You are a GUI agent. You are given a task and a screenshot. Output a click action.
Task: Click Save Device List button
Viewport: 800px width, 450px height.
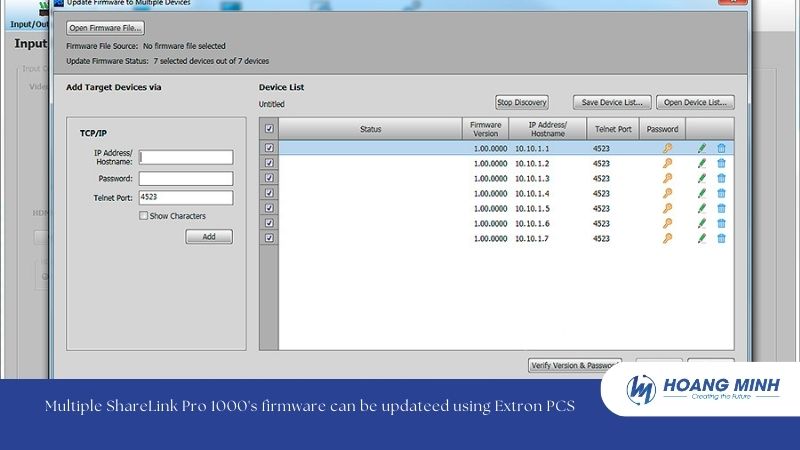pos(612,103)
